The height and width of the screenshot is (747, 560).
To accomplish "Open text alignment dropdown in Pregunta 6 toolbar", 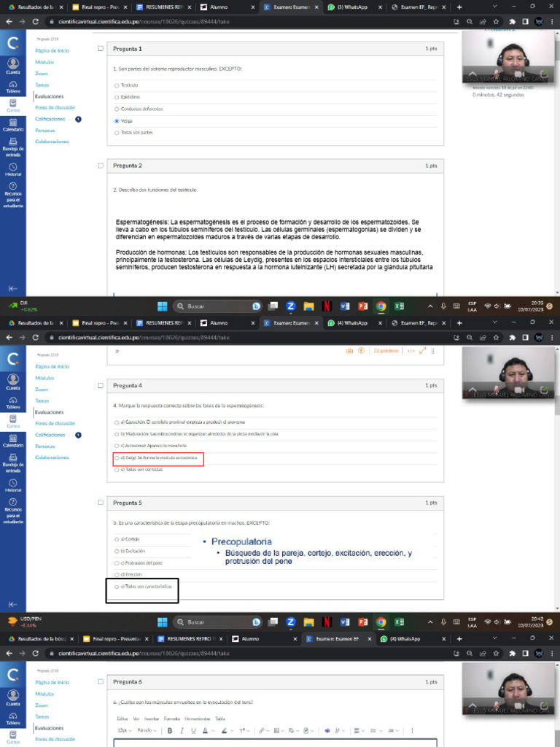I will click(359, 730).
